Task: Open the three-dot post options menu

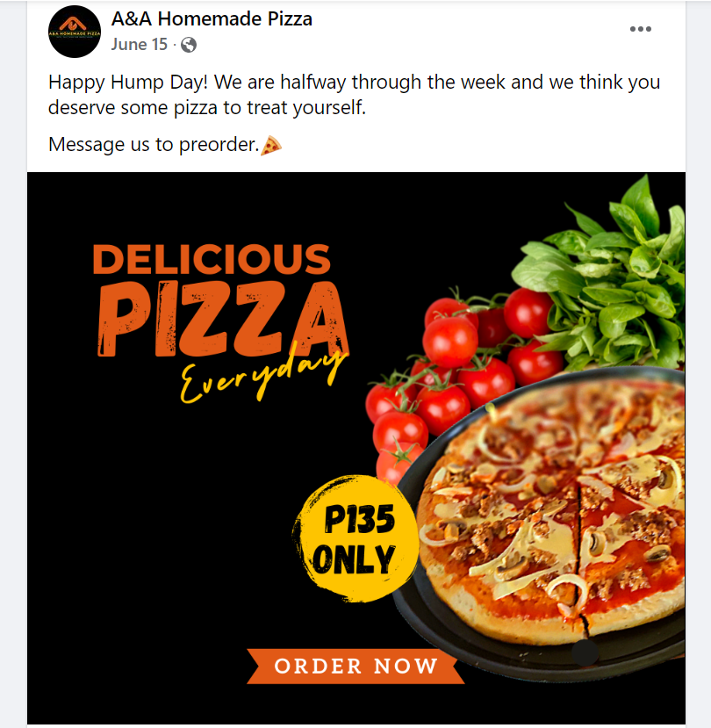Action: click(x=641, y=30)
